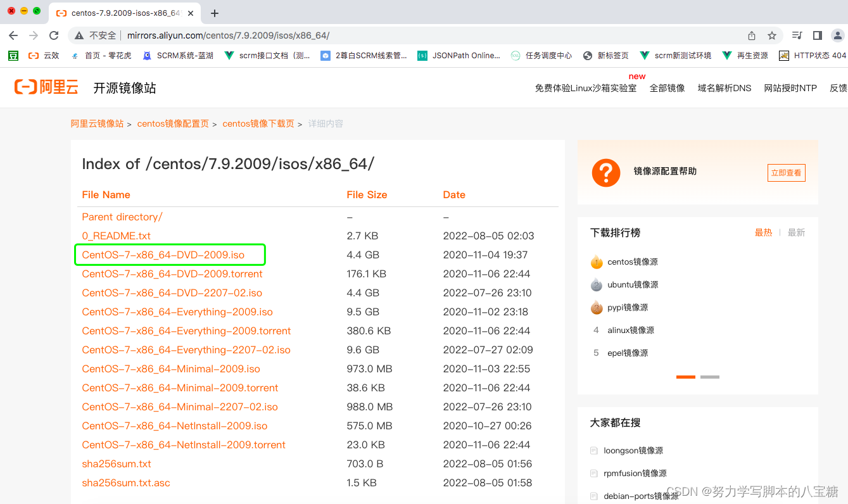Open the HTTP状态 404 bookmark
The image size is (848, 504).
(813, 56)
